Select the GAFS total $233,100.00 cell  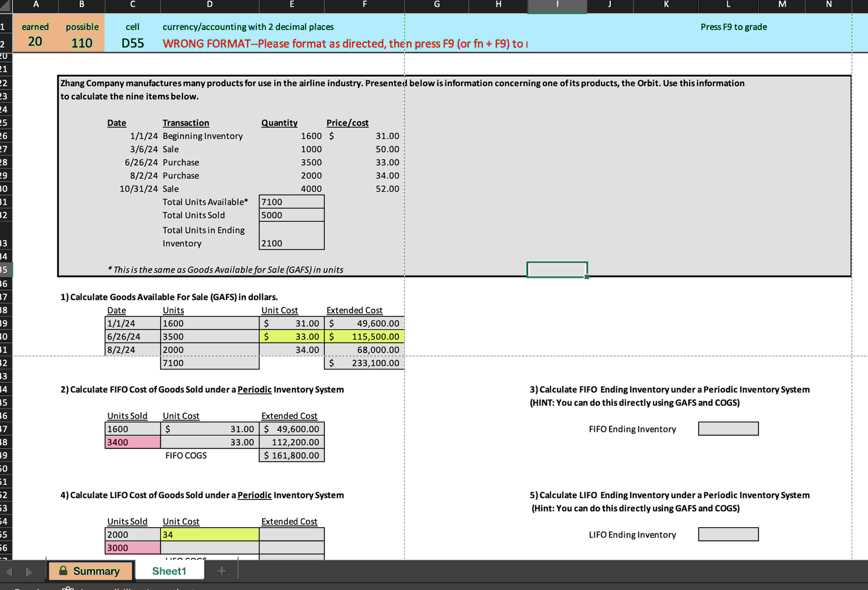click(364, 363)
